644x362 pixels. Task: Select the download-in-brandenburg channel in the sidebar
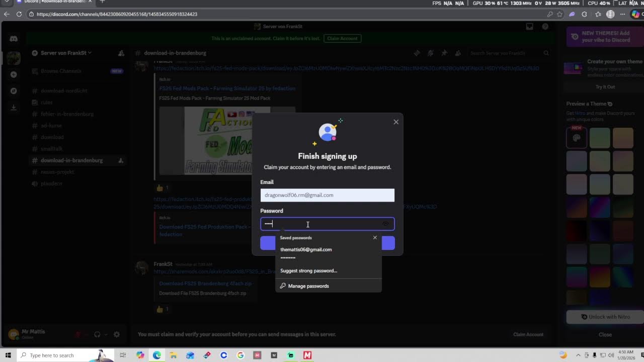click(77, 160)
